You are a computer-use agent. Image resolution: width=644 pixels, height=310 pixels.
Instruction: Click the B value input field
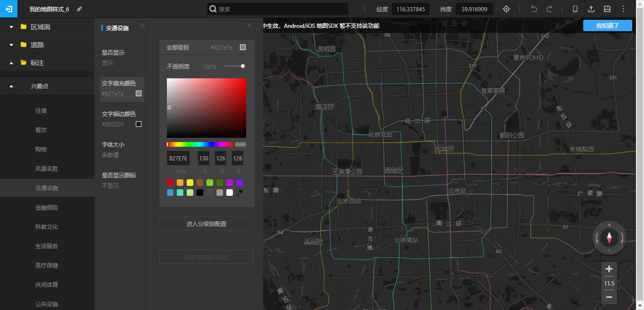[x=238, y=158]
